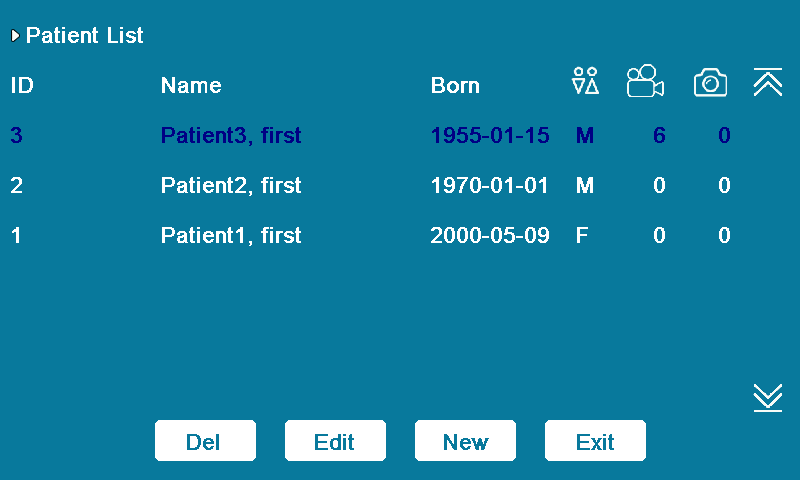The height and width of the screenshot is (480, 800).
Task: Click birth date 2000-05-09
Action: (x=490, y=236)
